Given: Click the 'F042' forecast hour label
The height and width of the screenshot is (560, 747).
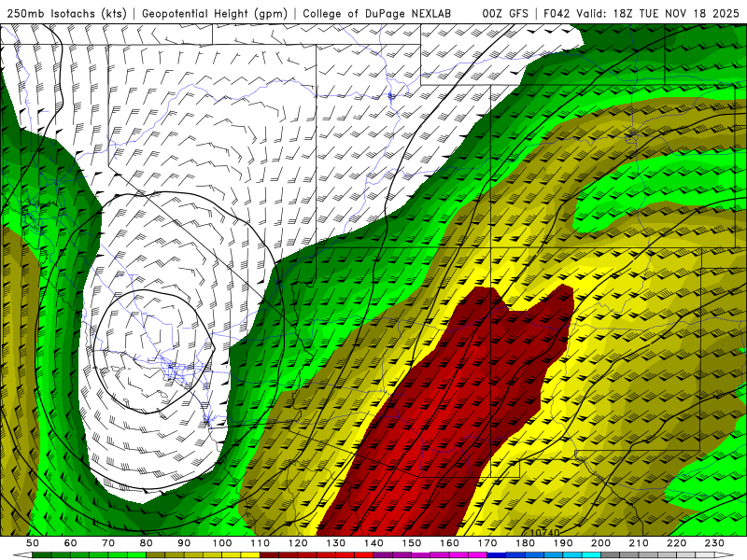Looking at the screenshot, I should 557,13.
